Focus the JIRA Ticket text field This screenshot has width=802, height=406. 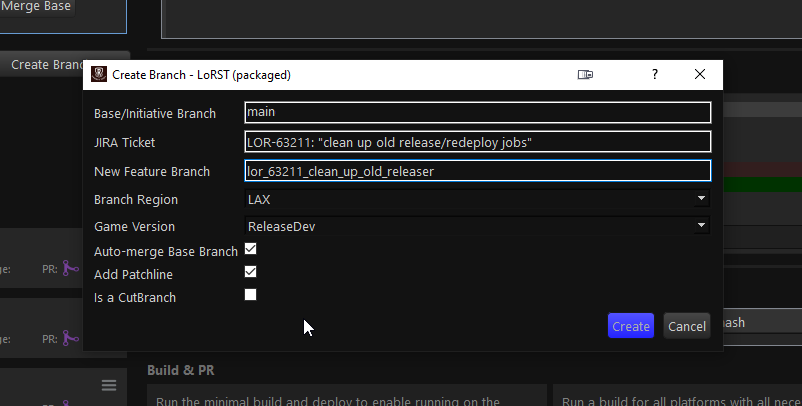pyautogui.click(x=477, y=142)
